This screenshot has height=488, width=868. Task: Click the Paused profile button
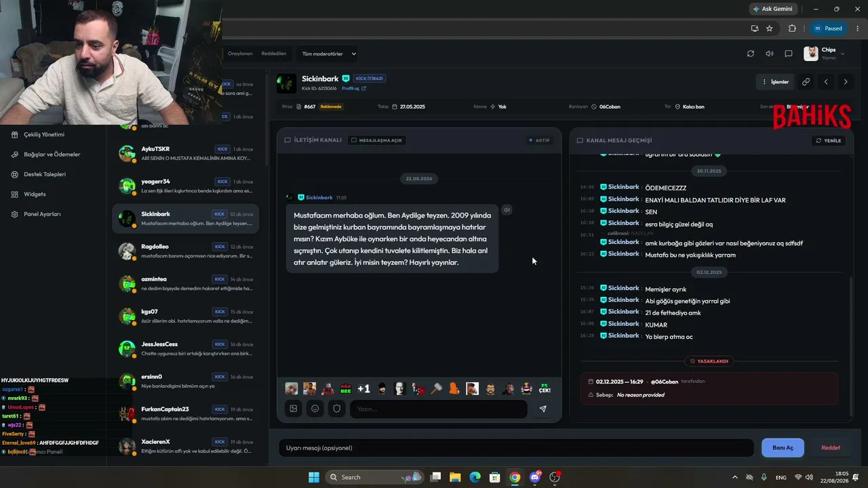pos(828,28)
